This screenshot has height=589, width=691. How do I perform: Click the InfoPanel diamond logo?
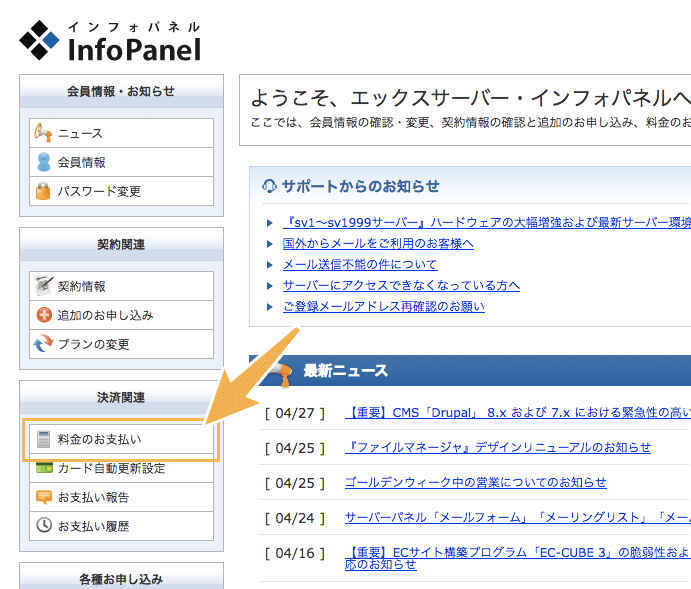(x=39, y=40)
